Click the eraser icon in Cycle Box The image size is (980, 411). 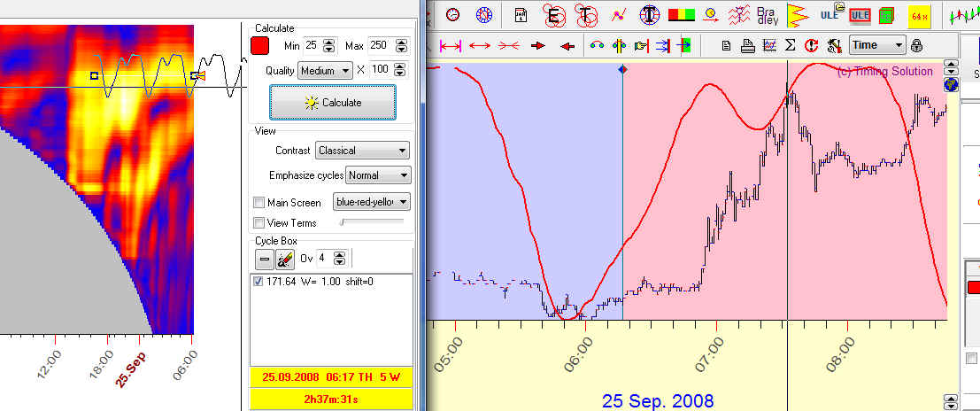click(285, 259)
